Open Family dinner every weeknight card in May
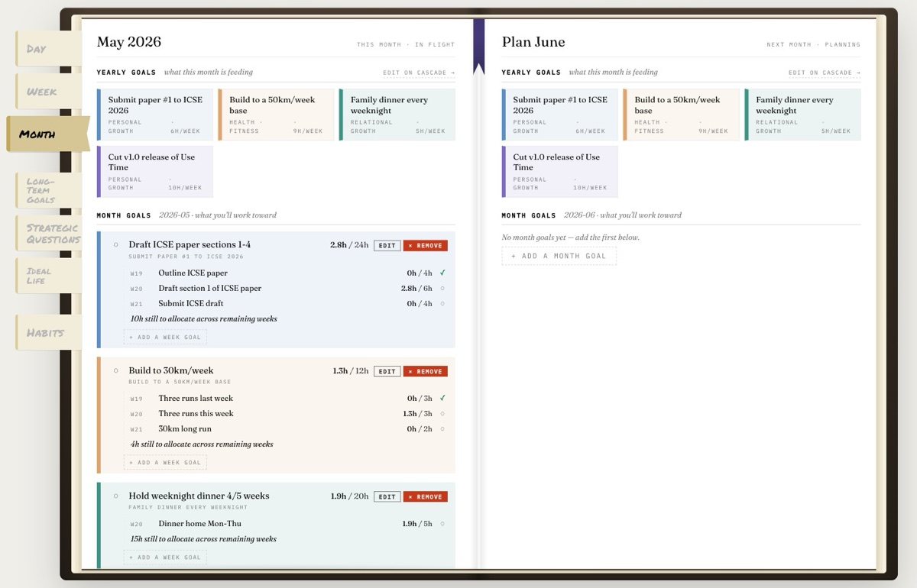The image size is (917, 588). pyautogui.click(x=397, y=115)
